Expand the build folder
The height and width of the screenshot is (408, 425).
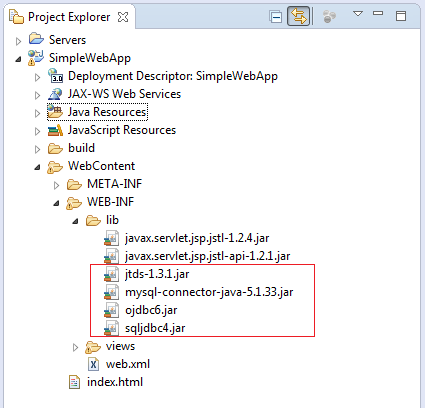[x=37, y=149]
